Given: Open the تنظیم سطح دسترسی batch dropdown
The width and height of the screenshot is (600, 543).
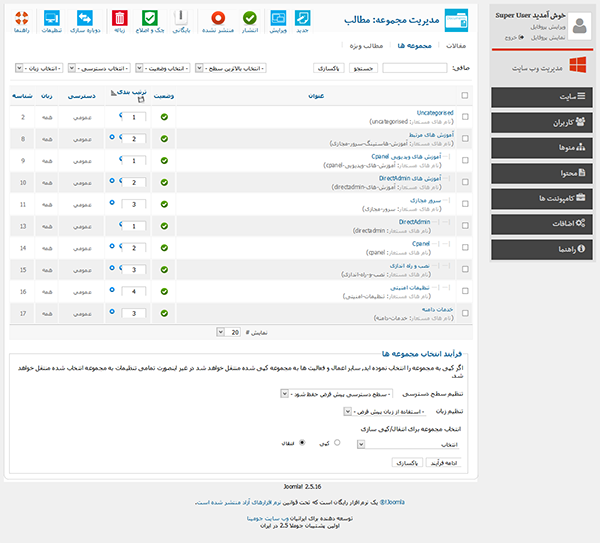Looking at the screenshot, I should click(337, 394).
